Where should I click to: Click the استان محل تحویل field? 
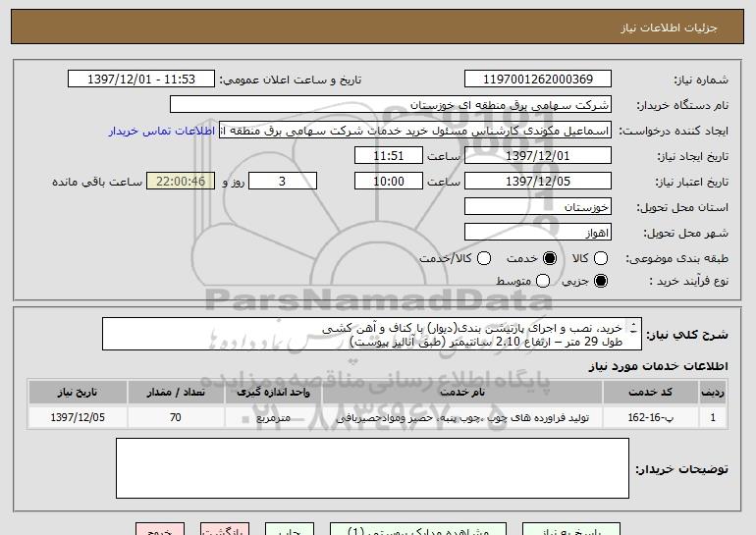click(x=536, y=207)
